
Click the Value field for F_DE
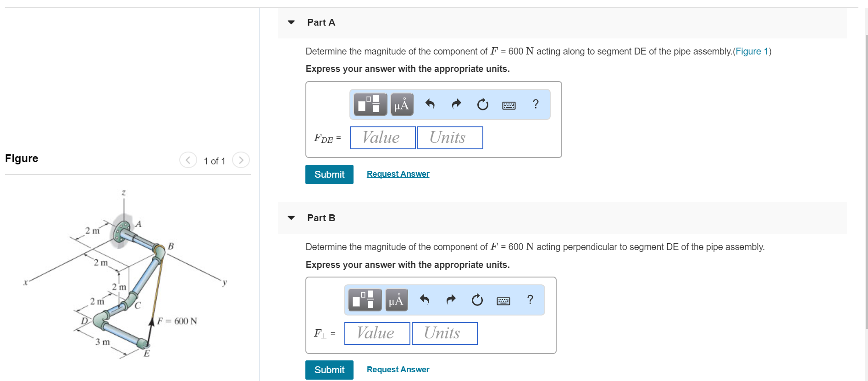pos(382,137)
